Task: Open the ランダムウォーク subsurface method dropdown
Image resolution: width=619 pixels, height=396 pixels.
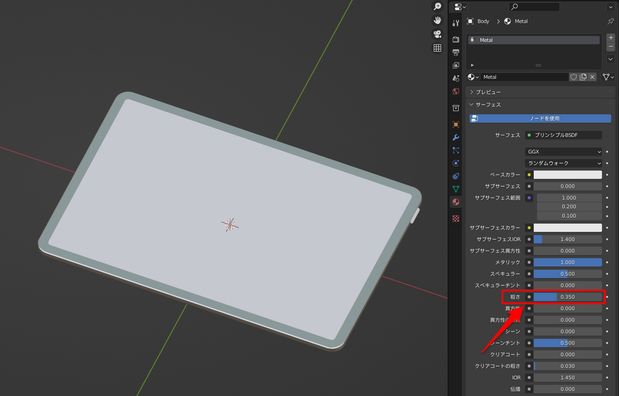Action: 564,163
